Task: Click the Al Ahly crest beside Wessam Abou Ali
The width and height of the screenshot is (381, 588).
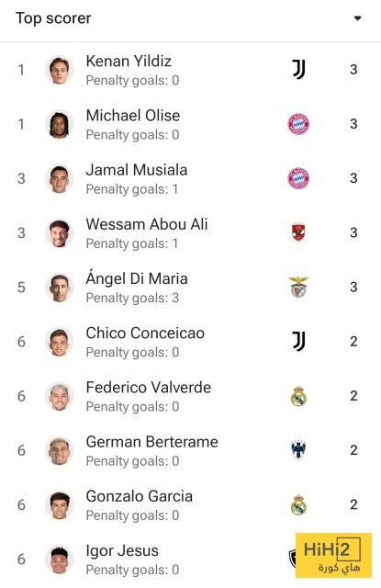Action: (298, 232)
